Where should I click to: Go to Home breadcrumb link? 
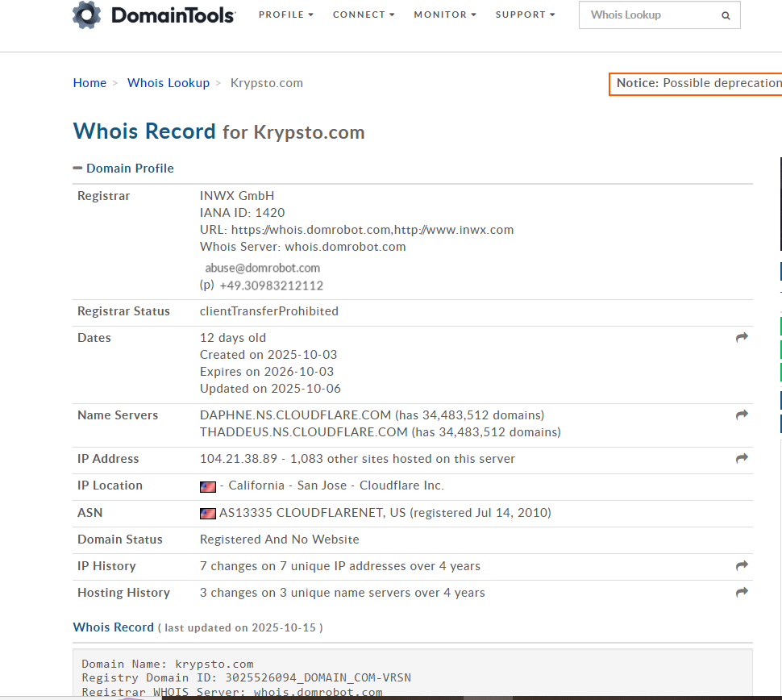pyautogui.click(x=89, y=83)
